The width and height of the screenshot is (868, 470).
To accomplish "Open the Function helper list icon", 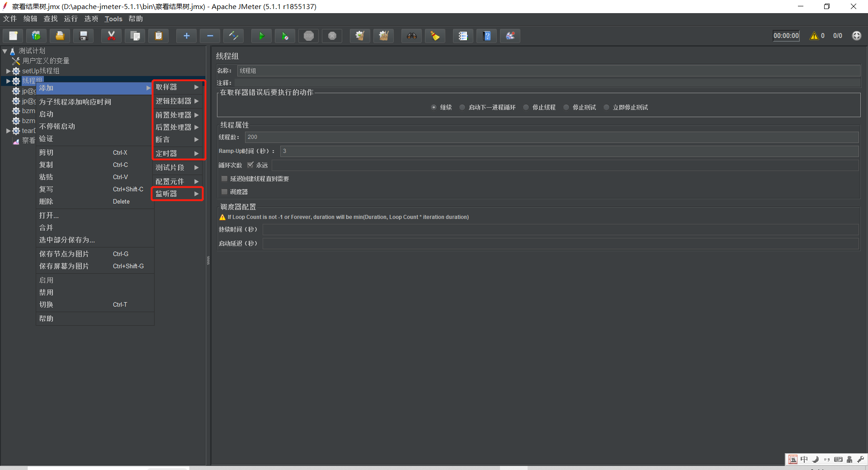I will (x=463, y=36).
